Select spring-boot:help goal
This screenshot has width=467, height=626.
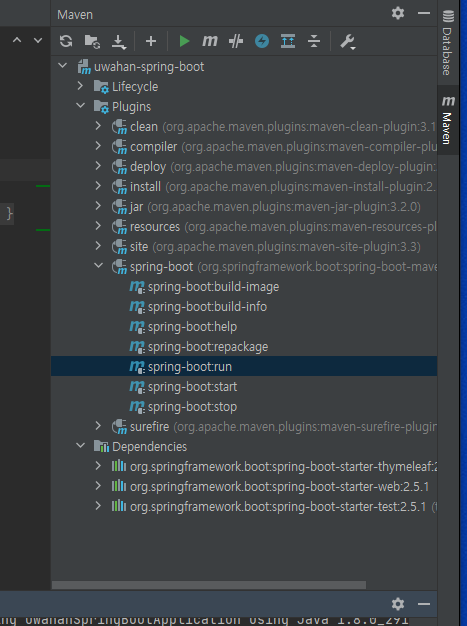click(x=192, y=327)
